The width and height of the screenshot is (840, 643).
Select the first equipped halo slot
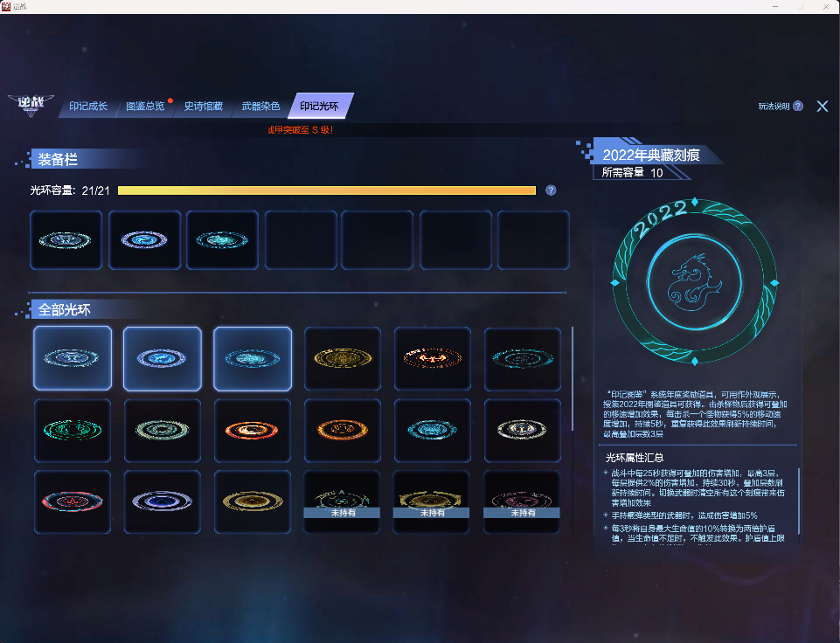(66, 240)
